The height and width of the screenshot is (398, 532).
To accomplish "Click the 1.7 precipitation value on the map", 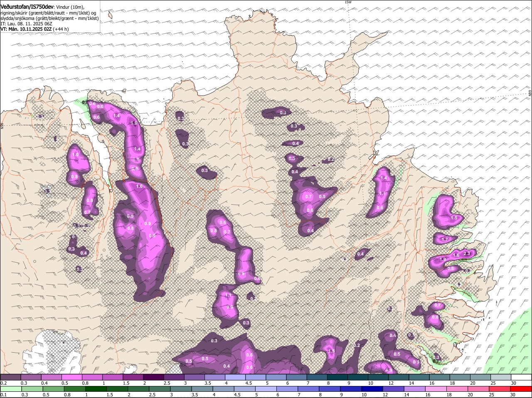I will 444,239.
